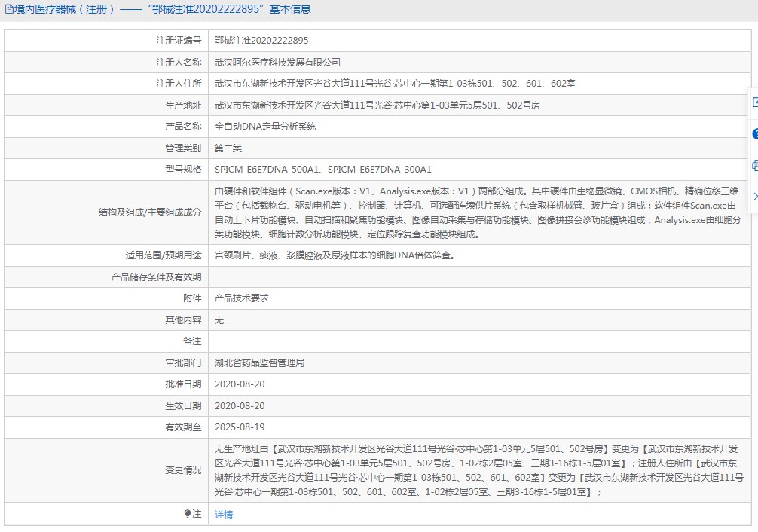This screenshot has width=758, height=532.
Task: Click the 生产地址 row label
Action: 183,105
